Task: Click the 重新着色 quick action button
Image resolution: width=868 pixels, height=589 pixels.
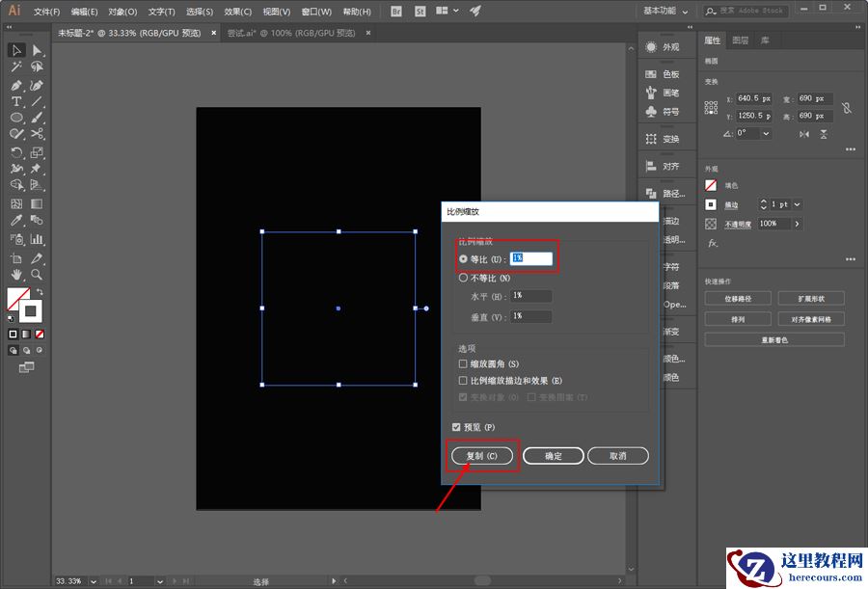Action: [x=773, y=339]
